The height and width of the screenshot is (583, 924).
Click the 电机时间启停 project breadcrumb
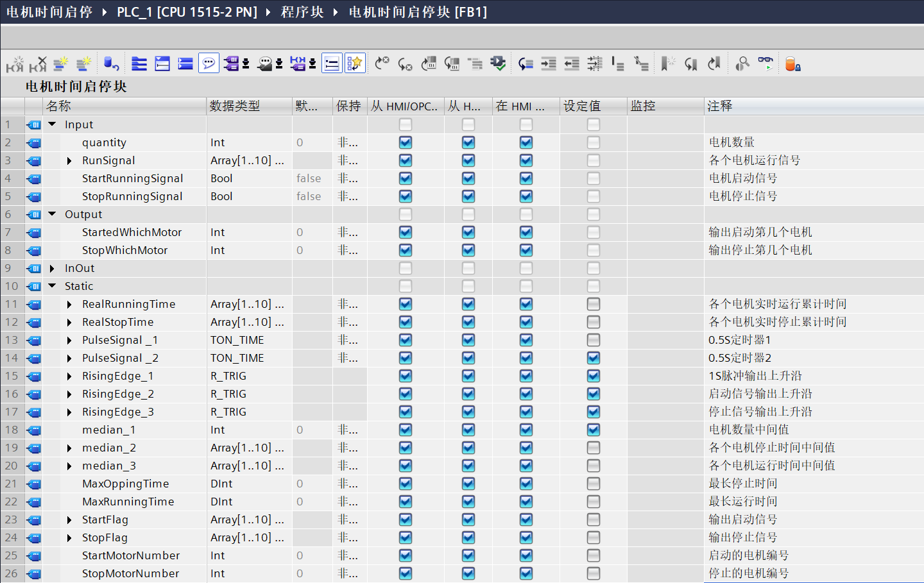coord(49,12)
